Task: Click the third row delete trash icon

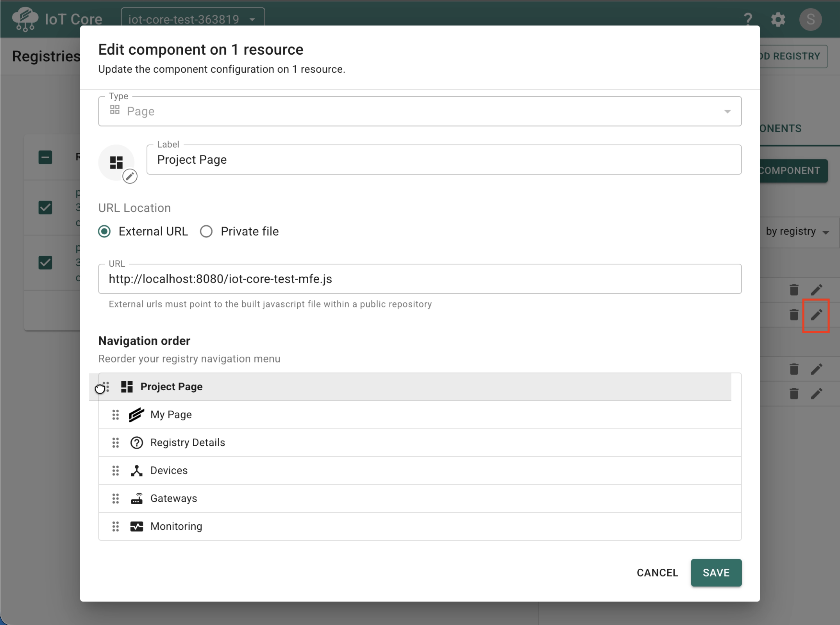Action: pos(794,369)
